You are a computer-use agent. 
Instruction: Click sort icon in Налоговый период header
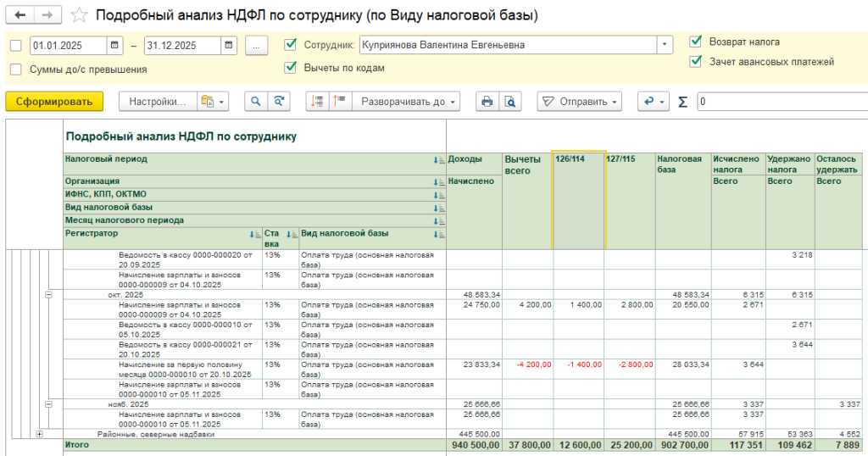(437, 159)
